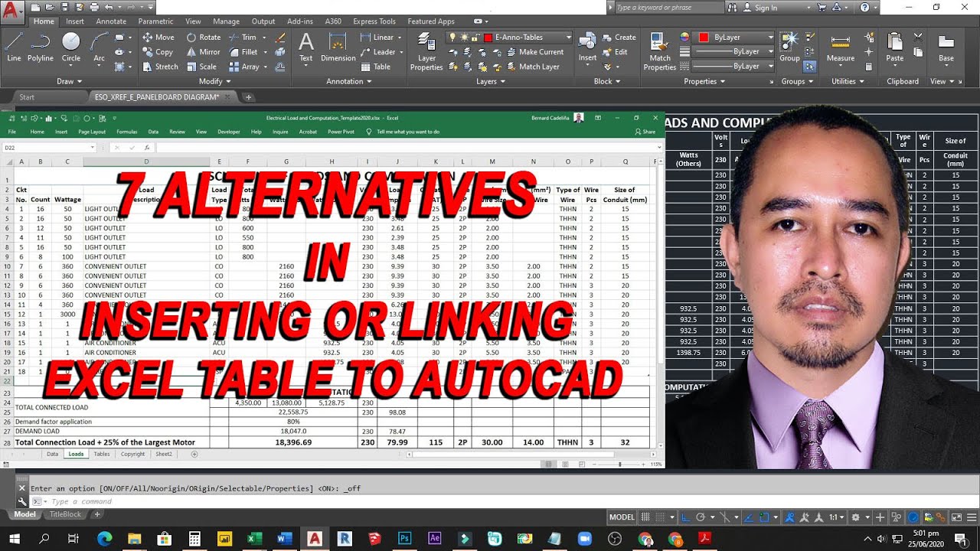
Task: Click Match Properties tool
Action: (659, 51)
